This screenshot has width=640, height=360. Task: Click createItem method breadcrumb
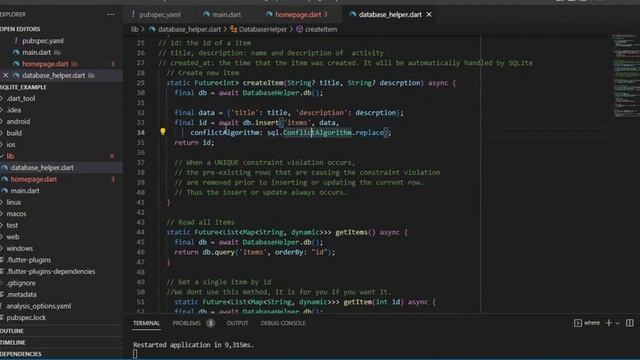pos(321,29)
